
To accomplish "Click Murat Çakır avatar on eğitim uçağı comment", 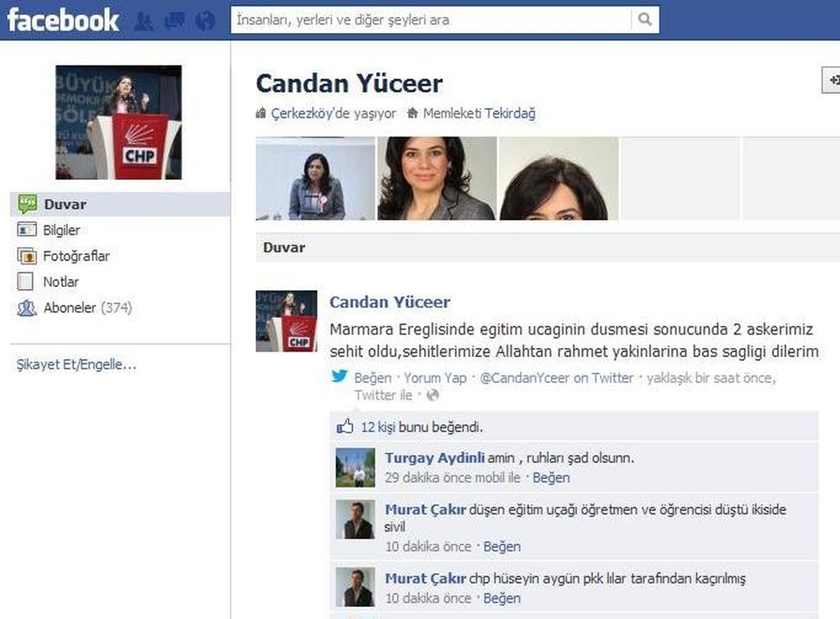I will click(x=355, y=519).
